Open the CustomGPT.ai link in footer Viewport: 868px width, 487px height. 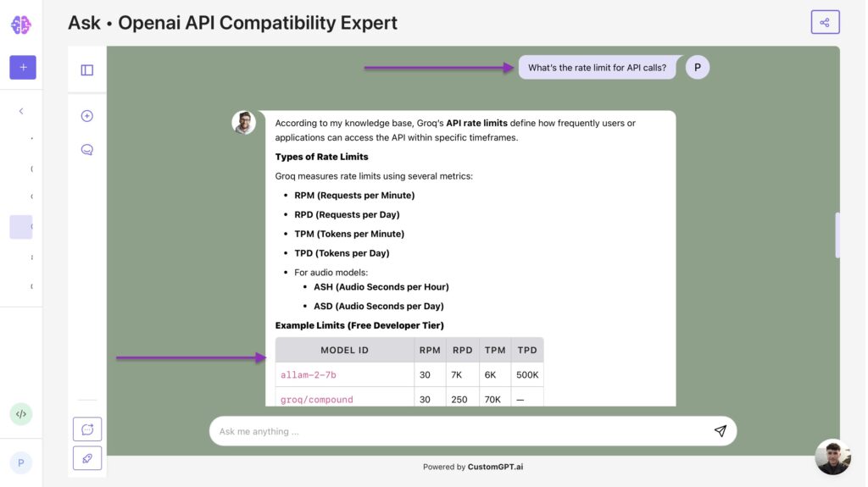pos(495,467)
